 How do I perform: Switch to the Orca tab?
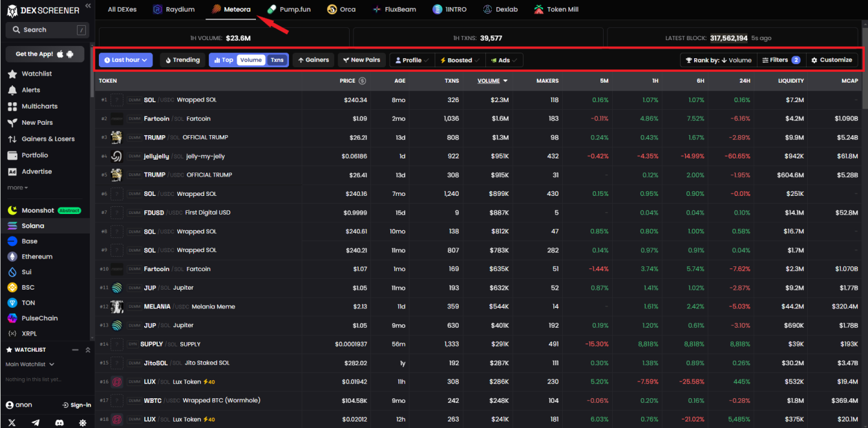tap(342, 10)
